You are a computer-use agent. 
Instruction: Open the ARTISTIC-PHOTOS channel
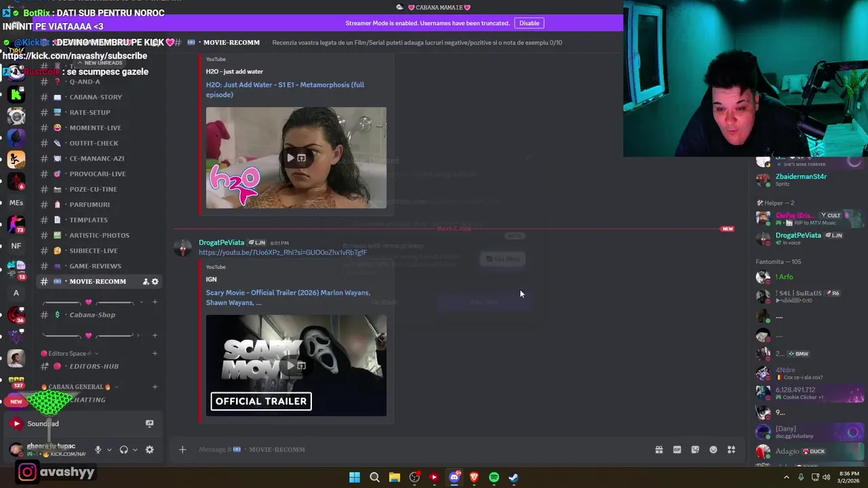[x=99, y=235]
